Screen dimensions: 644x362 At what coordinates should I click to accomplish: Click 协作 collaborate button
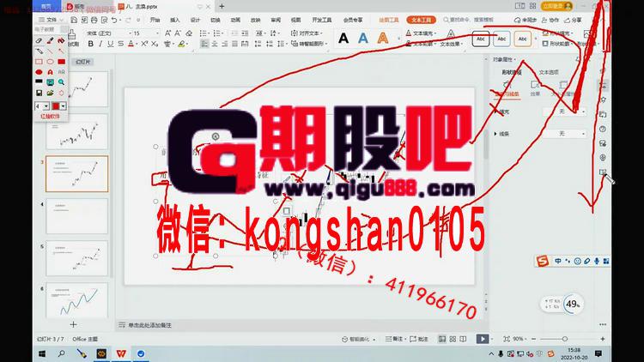click(550, 20)
